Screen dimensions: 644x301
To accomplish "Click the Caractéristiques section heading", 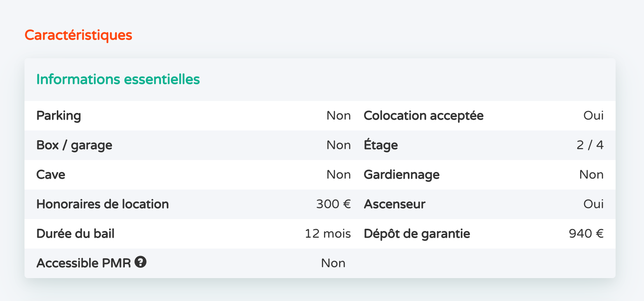I will (79, 35).
